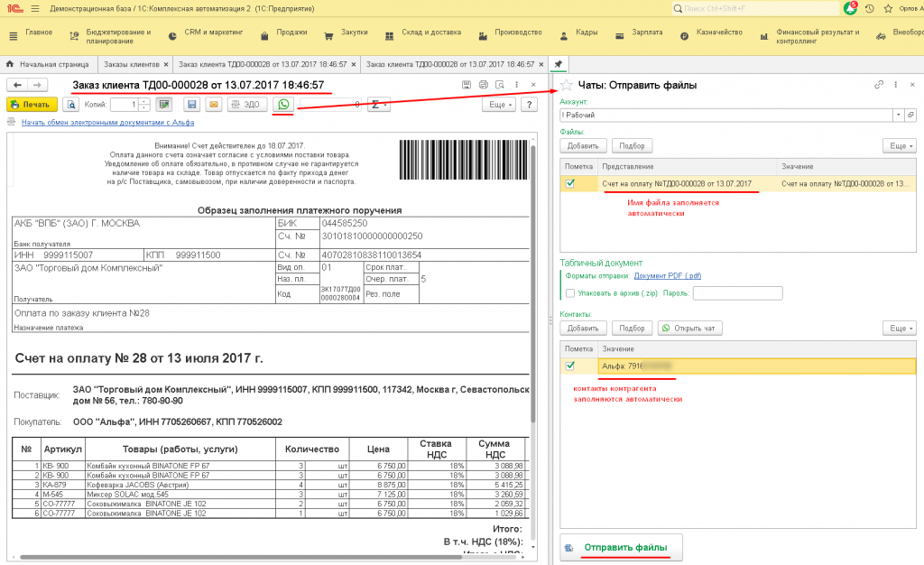The height and width of the screenshot is (565, 924).
Task: Click the ЭДО button
Action: pyautogui.click(x=245, y=105)
